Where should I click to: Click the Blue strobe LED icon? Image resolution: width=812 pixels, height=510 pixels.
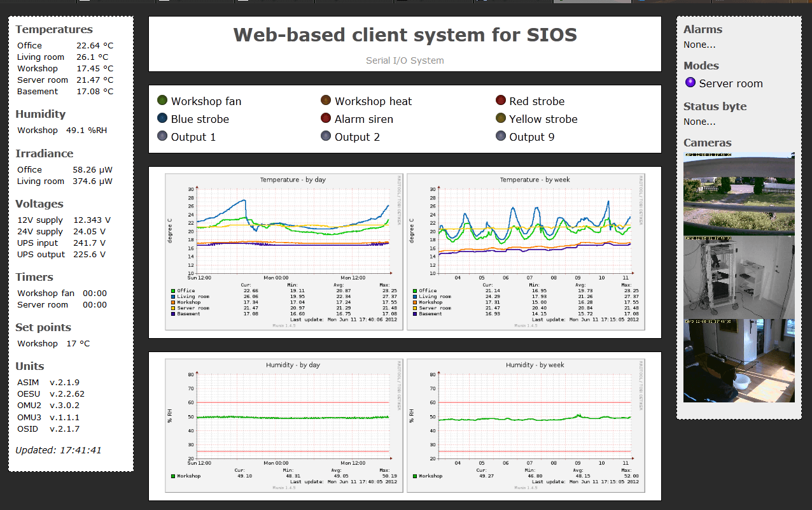162,118
